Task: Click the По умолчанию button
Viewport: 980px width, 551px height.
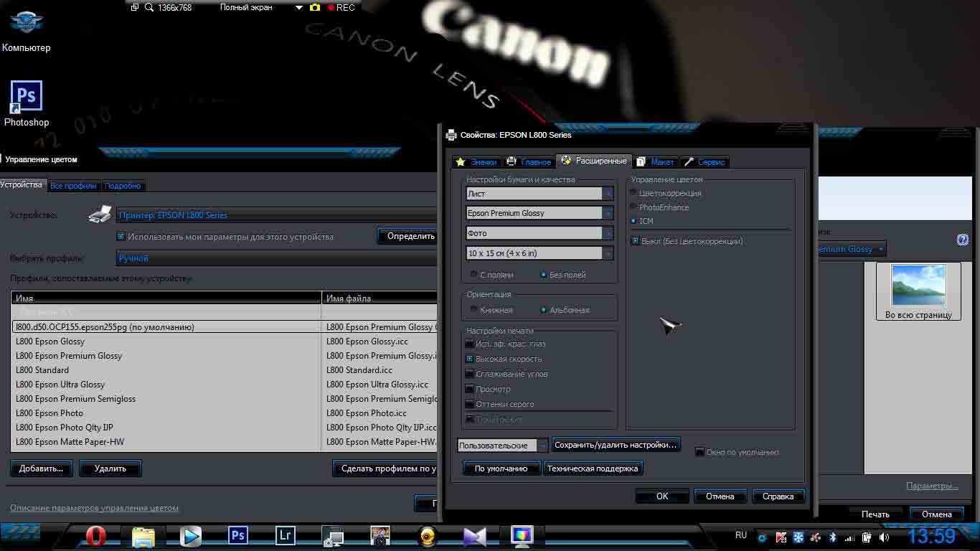Action: click(501, 468)
